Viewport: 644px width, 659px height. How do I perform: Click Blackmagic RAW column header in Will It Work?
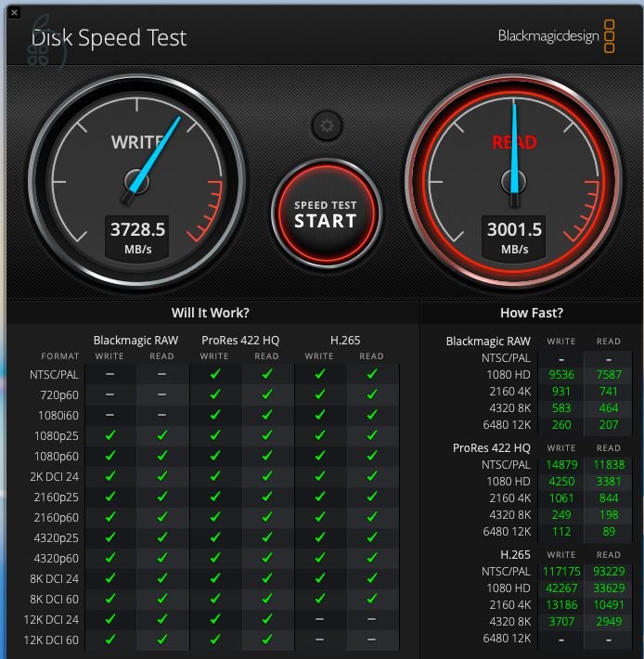coord(135,340)
